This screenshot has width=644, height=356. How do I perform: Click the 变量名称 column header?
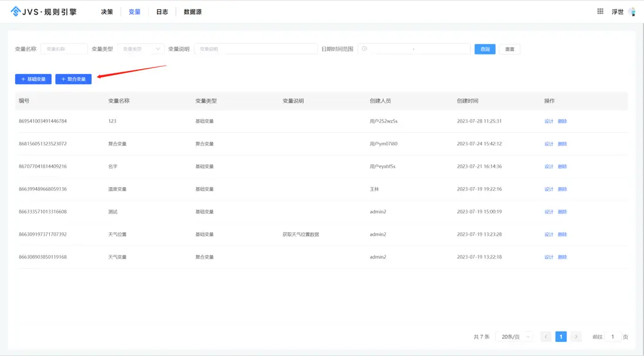pyautogui.click(x=118, y=101)
